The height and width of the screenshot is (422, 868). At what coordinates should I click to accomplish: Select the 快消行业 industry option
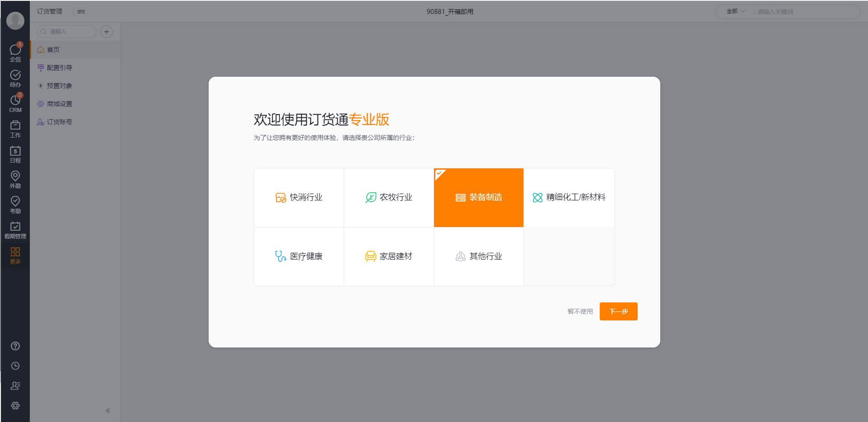[x=299, y=197]
